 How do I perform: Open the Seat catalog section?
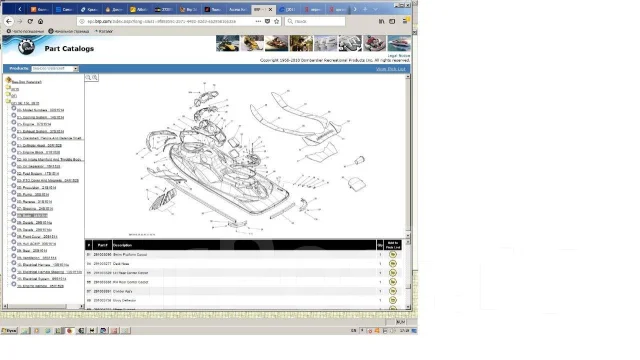tap(32, 251)
